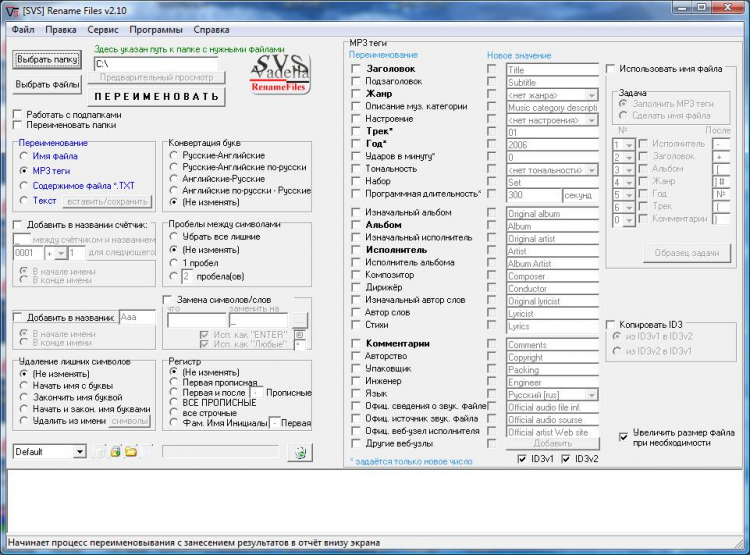Click the green recycle refresh icon button
750x555 pixels.
300,452
